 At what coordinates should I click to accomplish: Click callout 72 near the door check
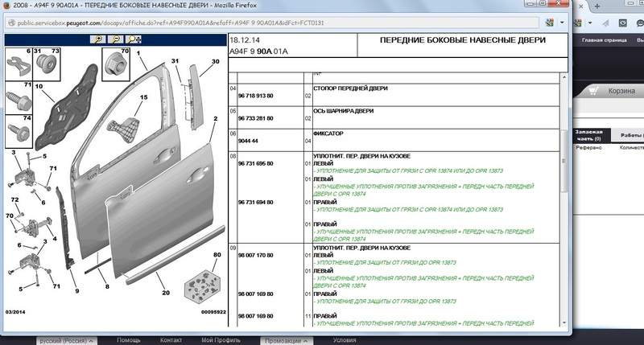[14, 199]
